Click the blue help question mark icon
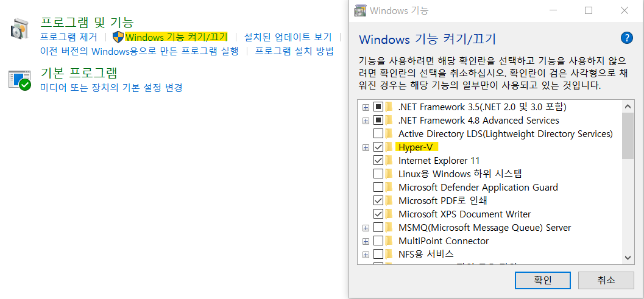This screenshot has width=644, height=299. coord(626,38)
